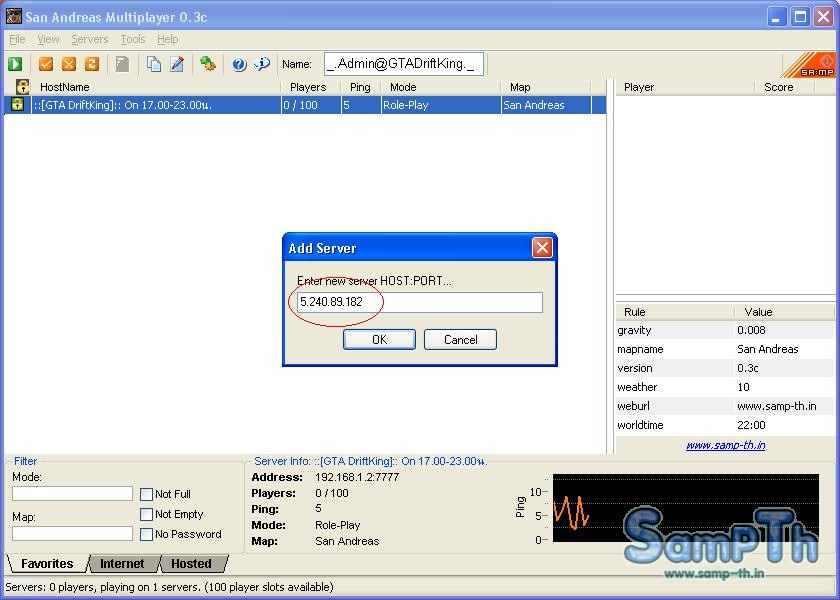Screen dimensions: 840x600
Task: Click the Player column header
Action: click(x=685, y=87)
